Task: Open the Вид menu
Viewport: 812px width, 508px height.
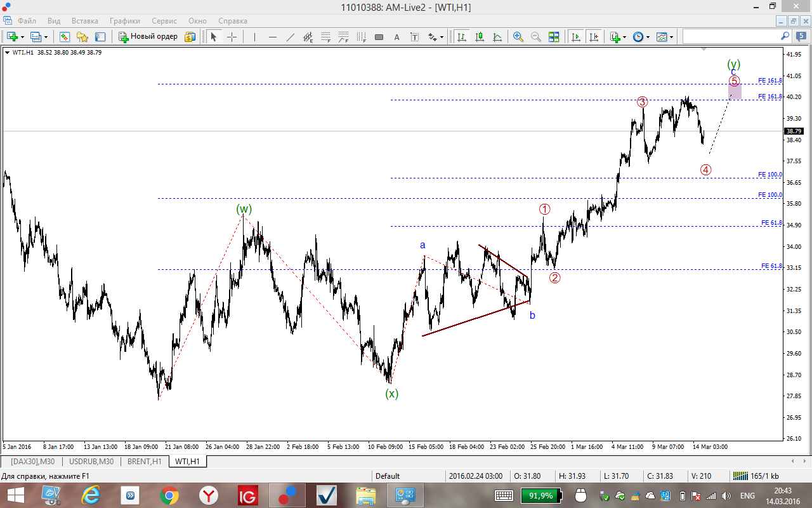Action: pos(54,21)
